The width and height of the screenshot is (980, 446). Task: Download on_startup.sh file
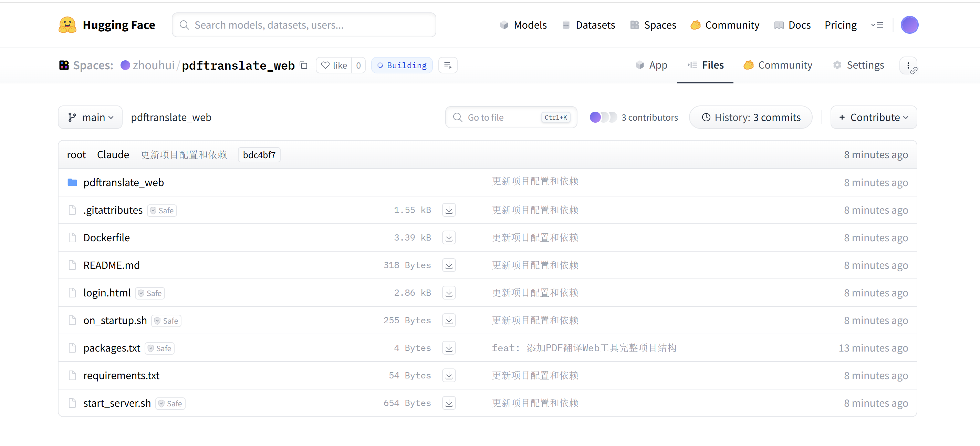[x=449, y=320]
